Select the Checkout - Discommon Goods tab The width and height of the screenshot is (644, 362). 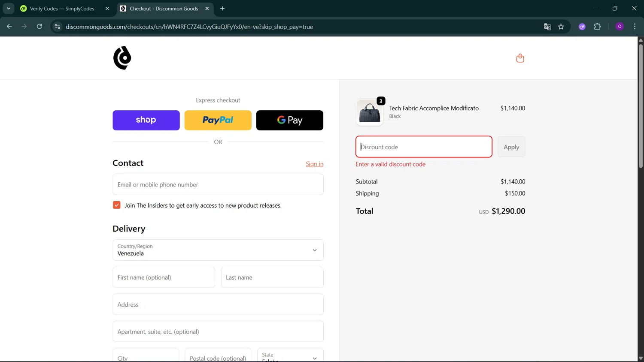(164, 9)
